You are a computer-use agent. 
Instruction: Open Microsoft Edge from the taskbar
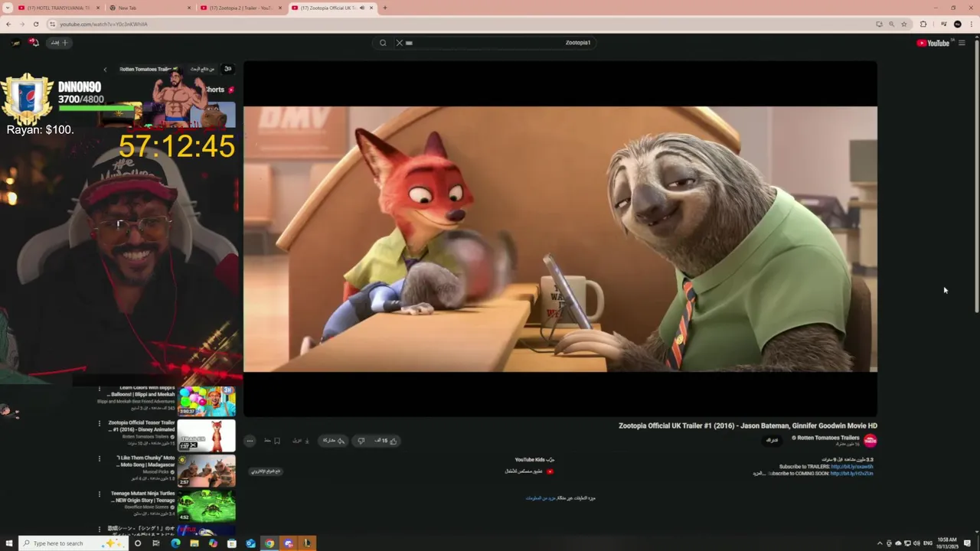pyautogui.click(x=175, y=543)
